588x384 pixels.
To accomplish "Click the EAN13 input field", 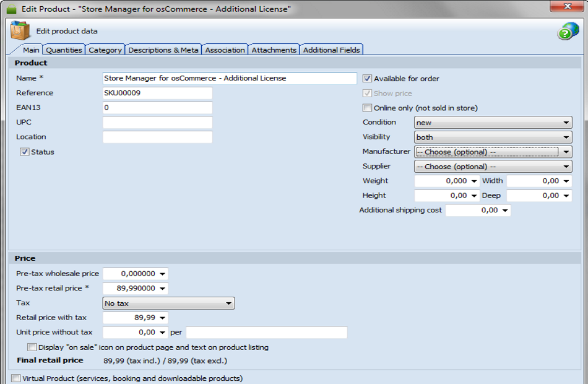I will click(x=157, y=107).
